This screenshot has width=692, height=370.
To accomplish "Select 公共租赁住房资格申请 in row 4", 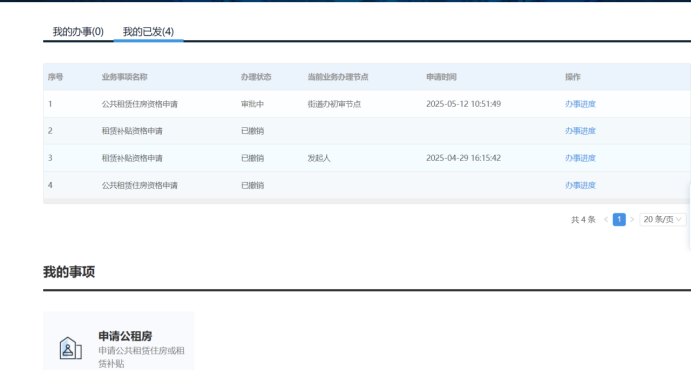I will [139, 185].
